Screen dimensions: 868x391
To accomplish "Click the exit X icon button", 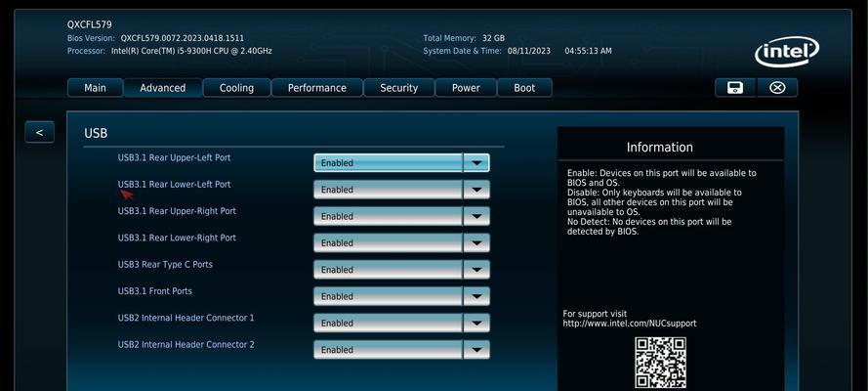I will 777,88.
